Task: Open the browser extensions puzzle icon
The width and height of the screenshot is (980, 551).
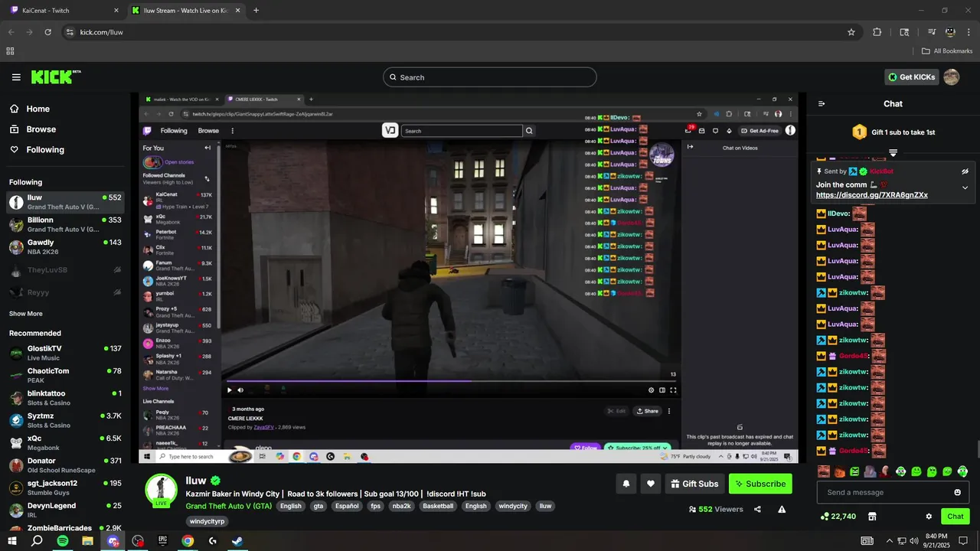Action: (877, 32)
